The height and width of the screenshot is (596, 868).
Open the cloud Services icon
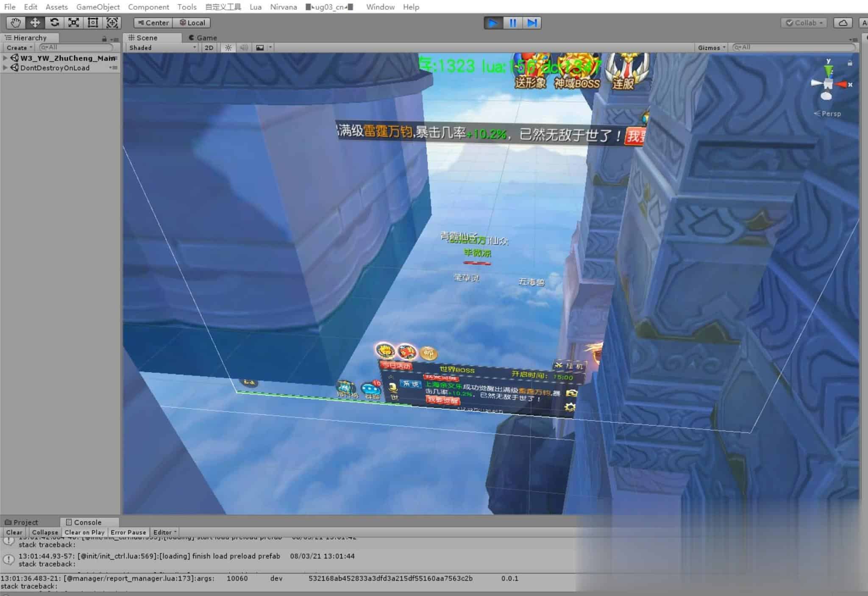pos(843,23)
